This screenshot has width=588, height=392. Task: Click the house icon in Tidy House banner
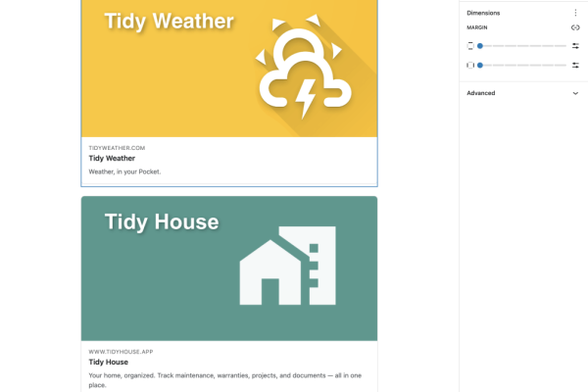287,266
